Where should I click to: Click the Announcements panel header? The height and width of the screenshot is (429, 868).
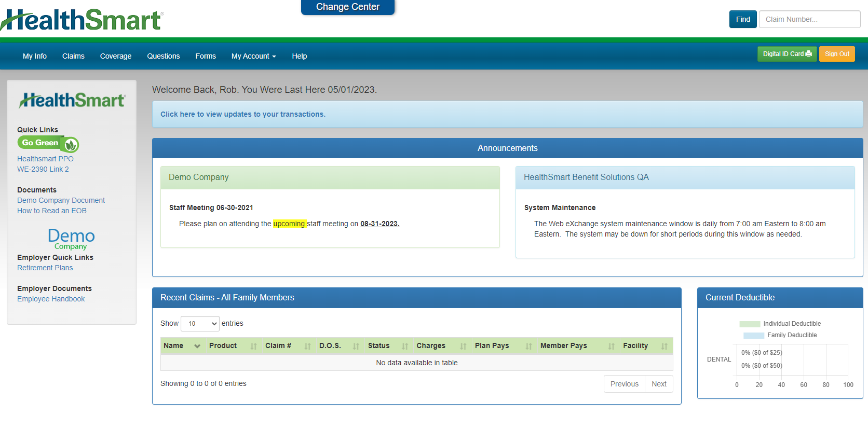pyautogui.click(x=508, y=148)
